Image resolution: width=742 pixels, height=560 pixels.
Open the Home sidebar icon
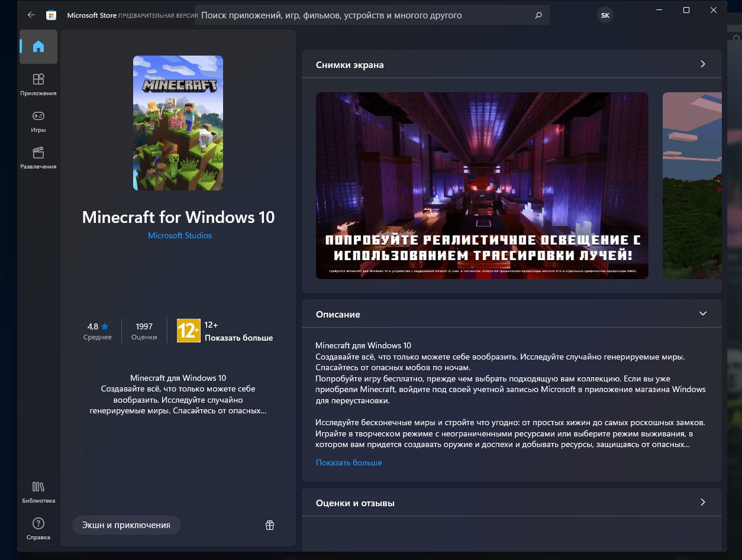click(38, 46)
